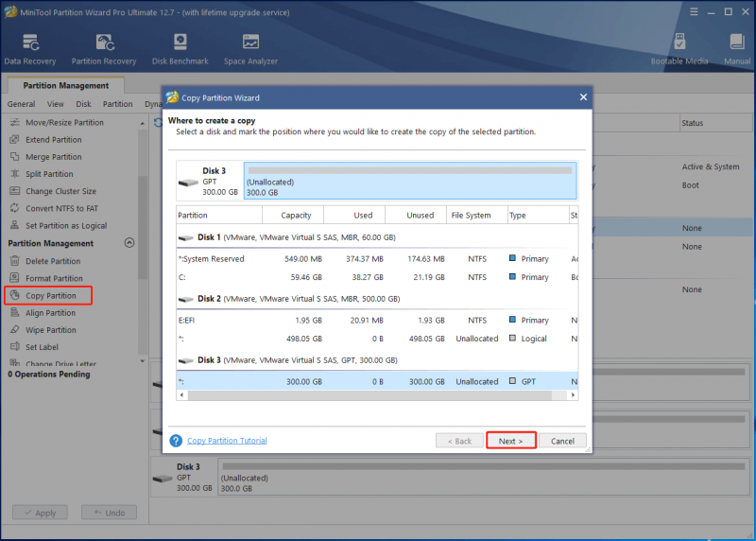The width and height of the screenshot is (756, 541).
Task: Select Wipe Partition in the sidebar
Action: pyautogui.click(x=51, y=330)
